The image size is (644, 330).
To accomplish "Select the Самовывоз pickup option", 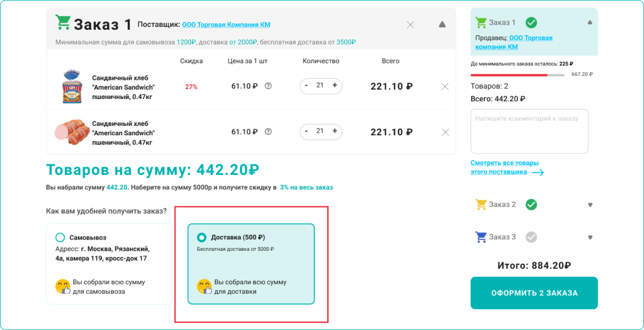I will (x=60, y=238).
